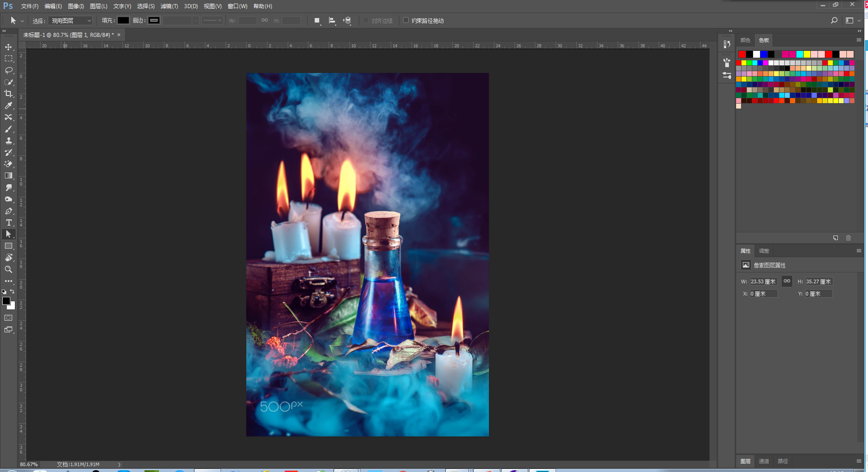This screenshot has width=868, height=472.
Task: Click the W width field in Properties
Action: tap(763, 281)
